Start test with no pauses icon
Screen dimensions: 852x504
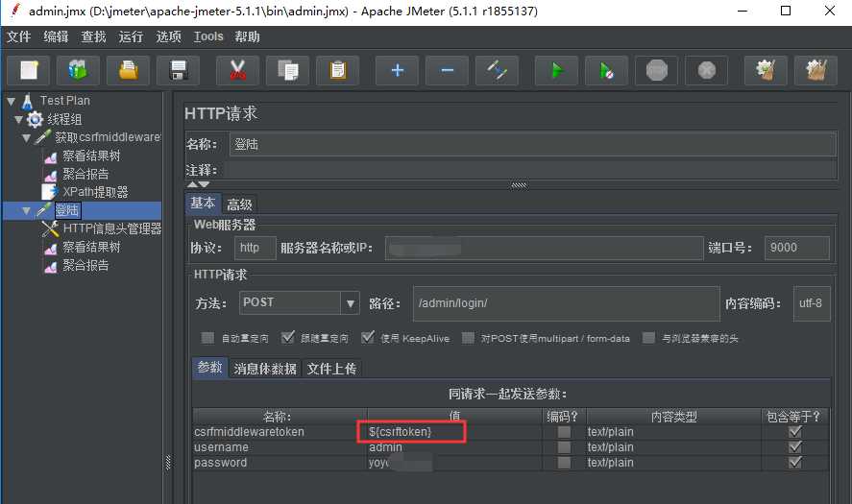click(606, 71)
